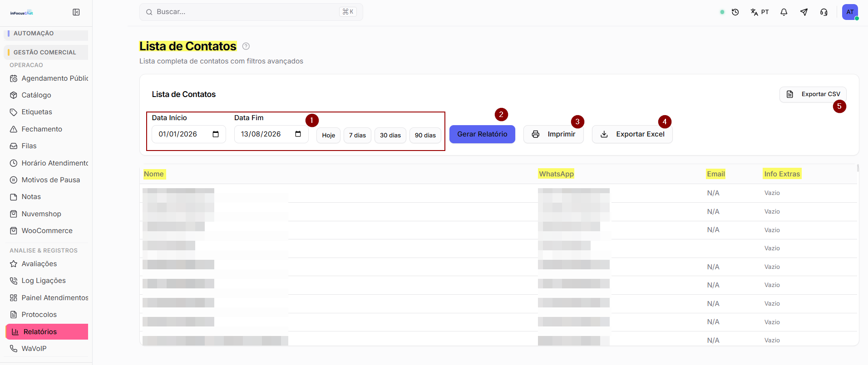Focus the Buscar search field
Image resolution: width=868 pixels, height=365 pixels.
251,12
